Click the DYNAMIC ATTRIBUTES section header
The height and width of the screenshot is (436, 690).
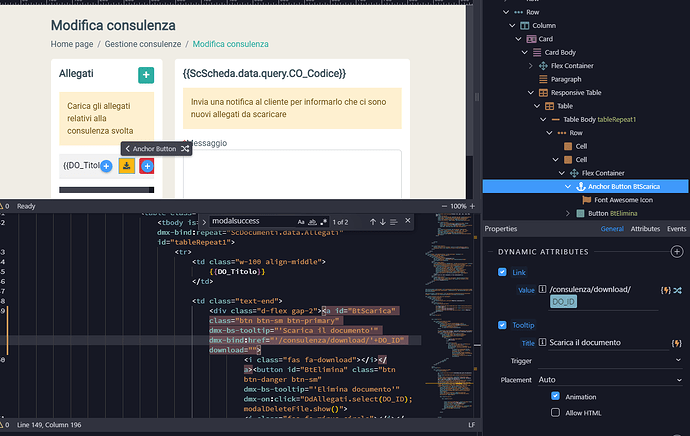click(543, 252)
